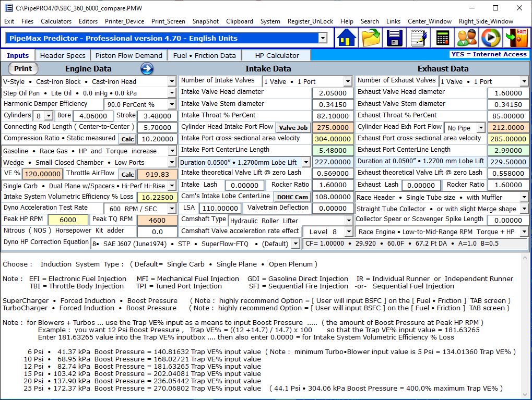Click the Peak HP RPM field
The width and height of the screenshot is (532, 400).
click(68, 220)
